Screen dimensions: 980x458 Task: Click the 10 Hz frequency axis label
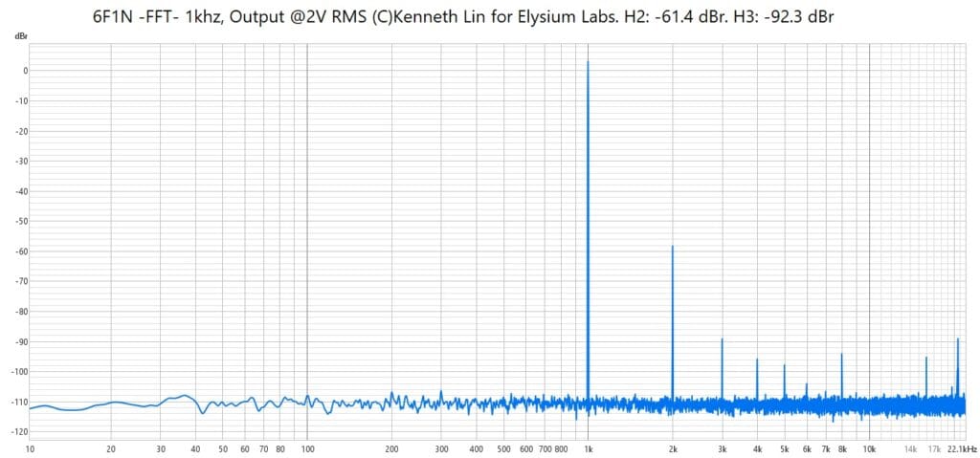coord(30,449)
